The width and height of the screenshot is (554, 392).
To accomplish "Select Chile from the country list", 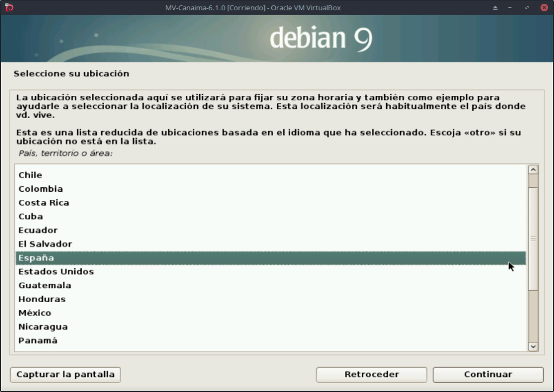I will (30, 175).
